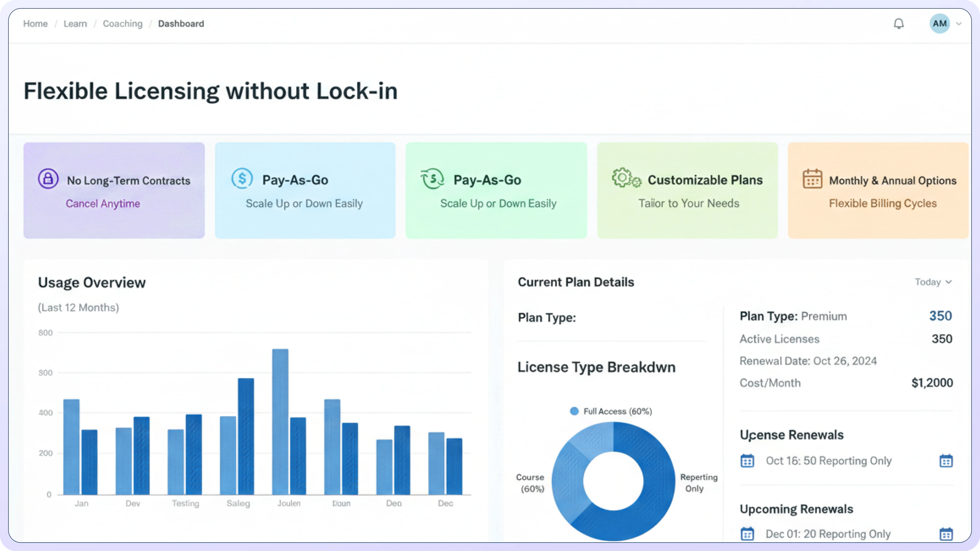Click Full Access legend color dot
This screenshot has height=551, width=980.
(x=574, y=411)
